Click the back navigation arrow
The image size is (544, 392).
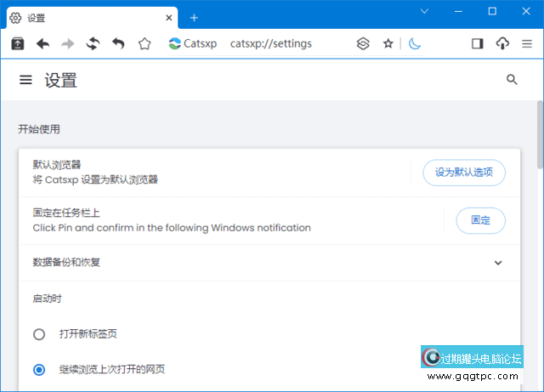(x=42, y=44)
